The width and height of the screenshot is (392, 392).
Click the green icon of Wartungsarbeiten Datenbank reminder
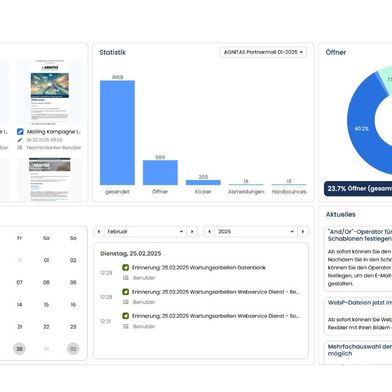[x=126, y=267]
